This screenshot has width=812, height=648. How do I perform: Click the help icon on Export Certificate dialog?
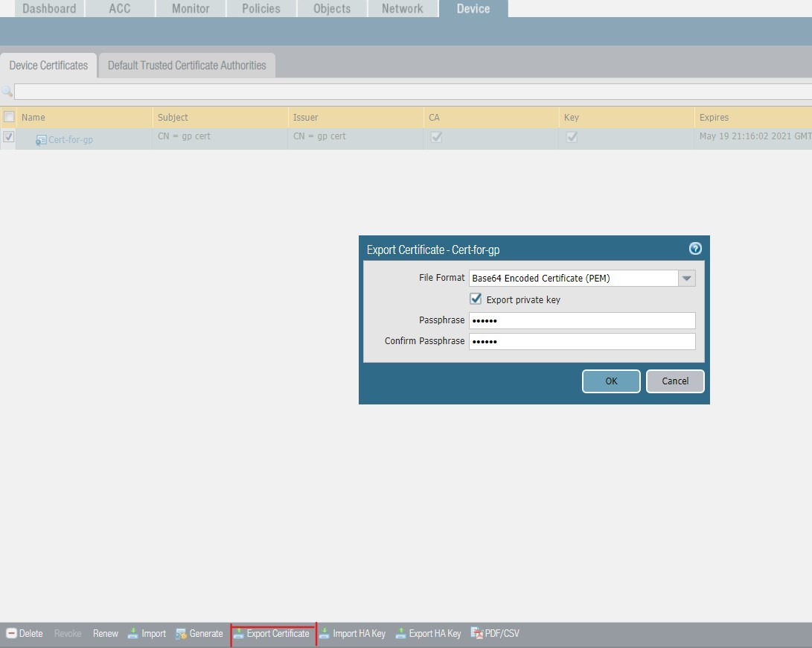(x=695, y=248)
